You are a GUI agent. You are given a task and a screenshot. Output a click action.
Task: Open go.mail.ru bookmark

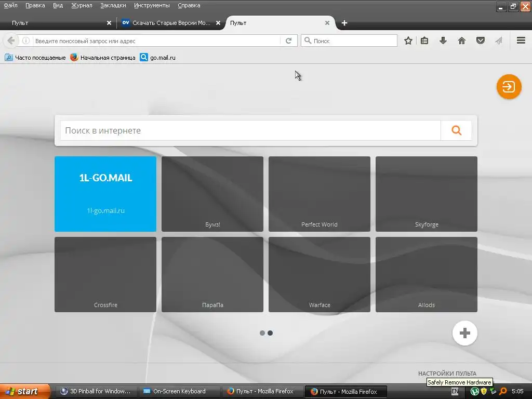158,58
